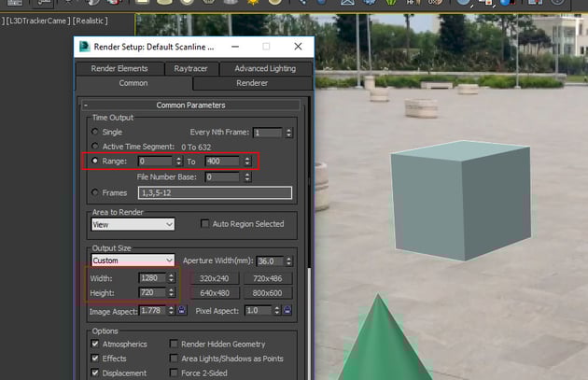Viewport: 588px width, 380px height.
Task: Toggle the Image Aspect lock icon
Action: point(182,310)
